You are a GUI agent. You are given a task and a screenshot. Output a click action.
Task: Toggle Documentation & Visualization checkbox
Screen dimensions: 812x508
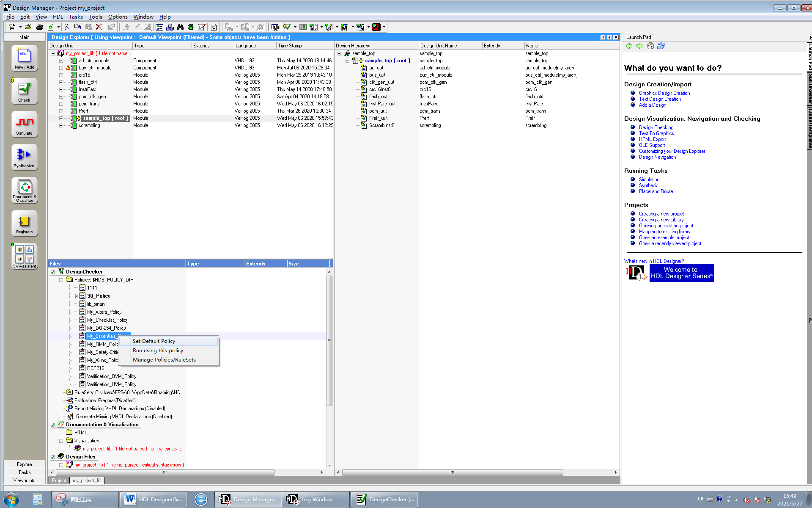pyautogui.click(x=53, y=425)
